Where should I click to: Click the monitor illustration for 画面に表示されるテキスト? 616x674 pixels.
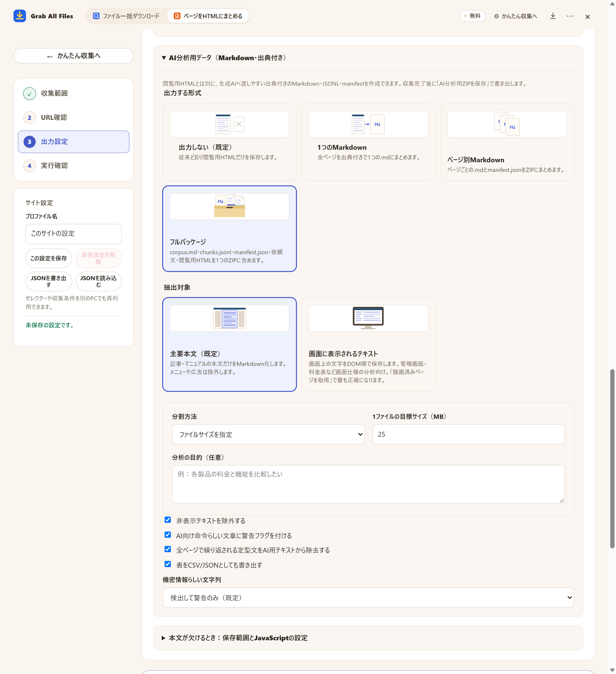click(x=368, y=318)
